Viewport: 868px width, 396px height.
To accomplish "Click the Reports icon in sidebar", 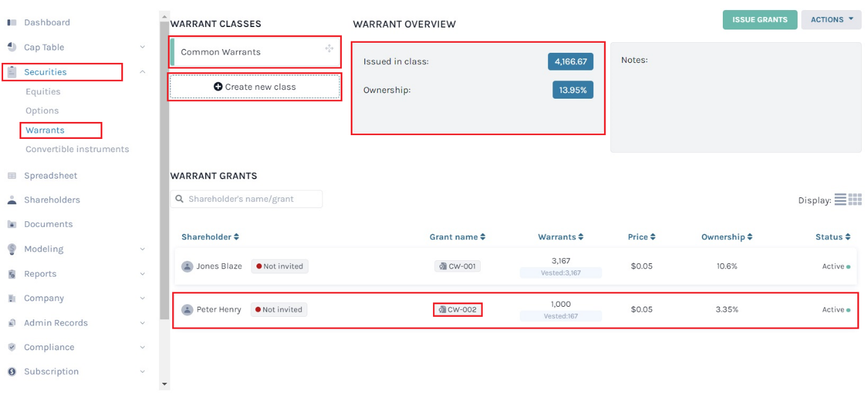I will coord(12,274).
